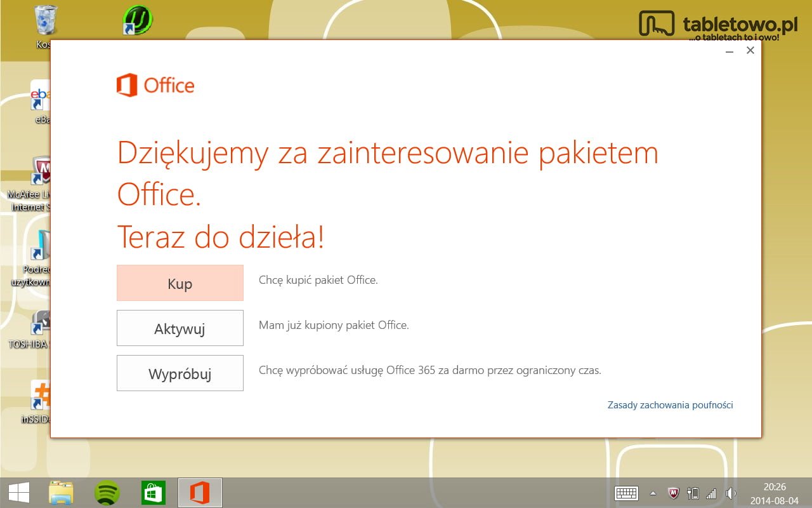Open File Explorer from the taskbar
The height and width of the screenshot is (508, 812).
61,493
